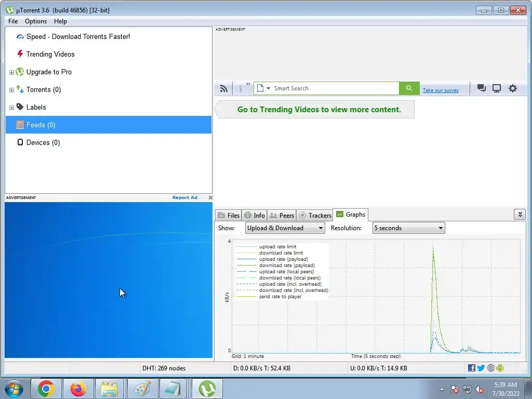The image size is (532, 399).
Task: Collapse the detail pane chevron button
Action: pos(520,215)
